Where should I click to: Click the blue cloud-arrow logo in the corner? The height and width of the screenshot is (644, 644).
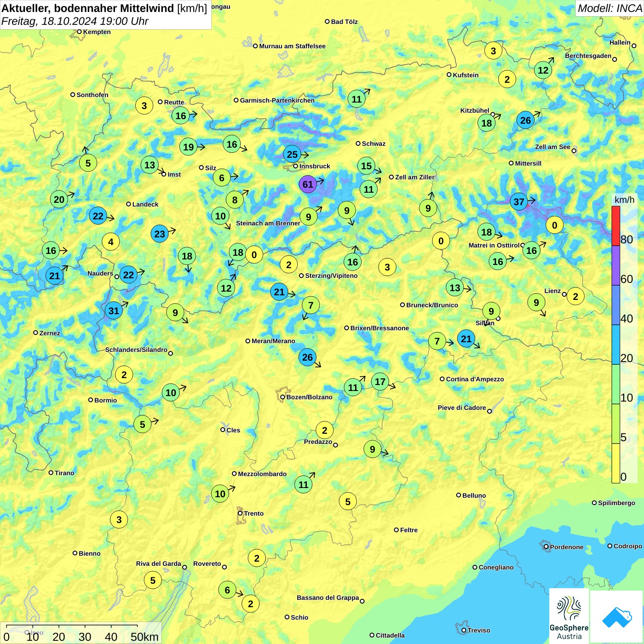click(617, 617)
